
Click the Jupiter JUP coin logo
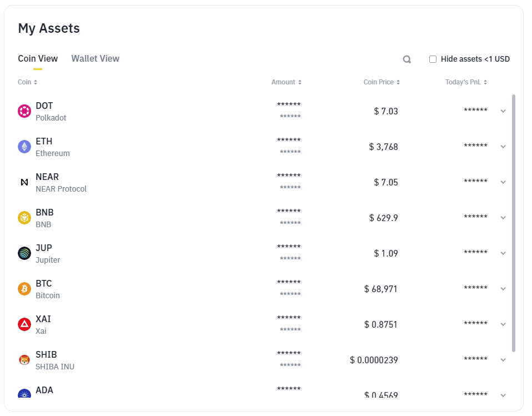click(24, 253)
